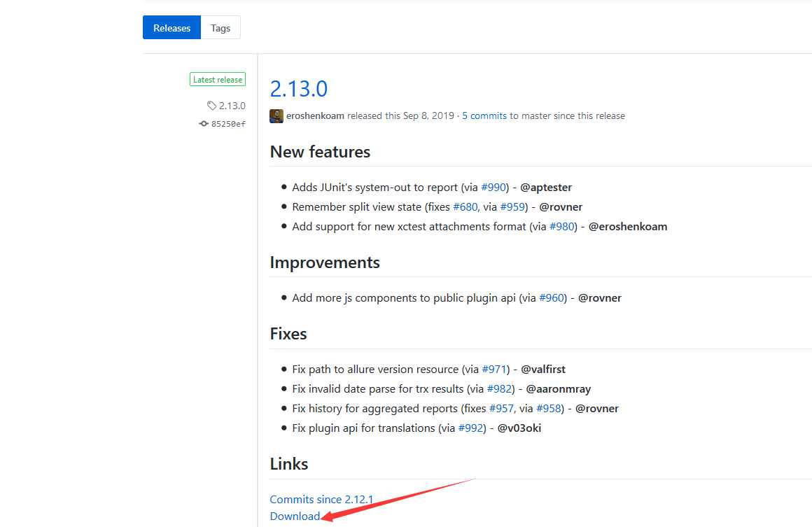Visit @v03oki's profile
The image size is (812, 527).
click(x=519, y=428)
